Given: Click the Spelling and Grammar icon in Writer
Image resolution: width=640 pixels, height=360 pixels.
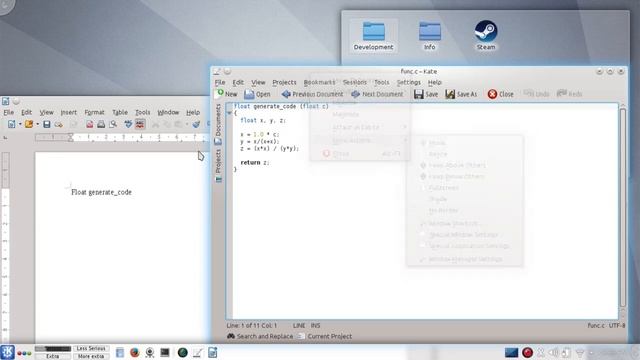Looking at the screenshot, I should (128, 124).
